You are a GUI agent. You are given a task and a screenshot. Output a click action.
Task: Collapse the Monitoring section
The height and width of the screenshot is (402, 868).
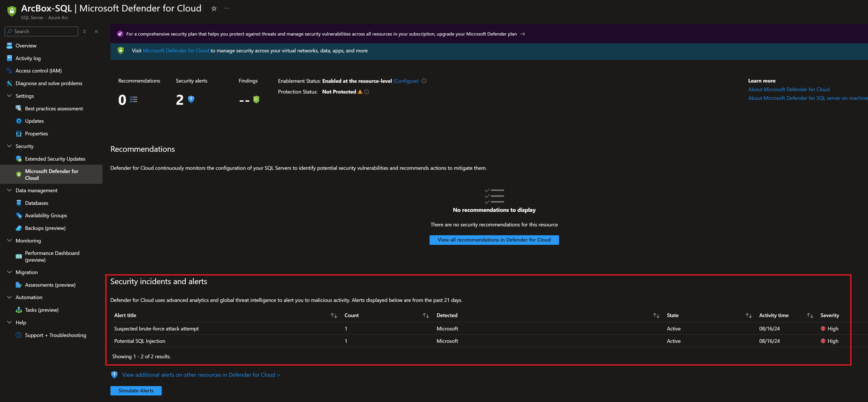(9, 240)
